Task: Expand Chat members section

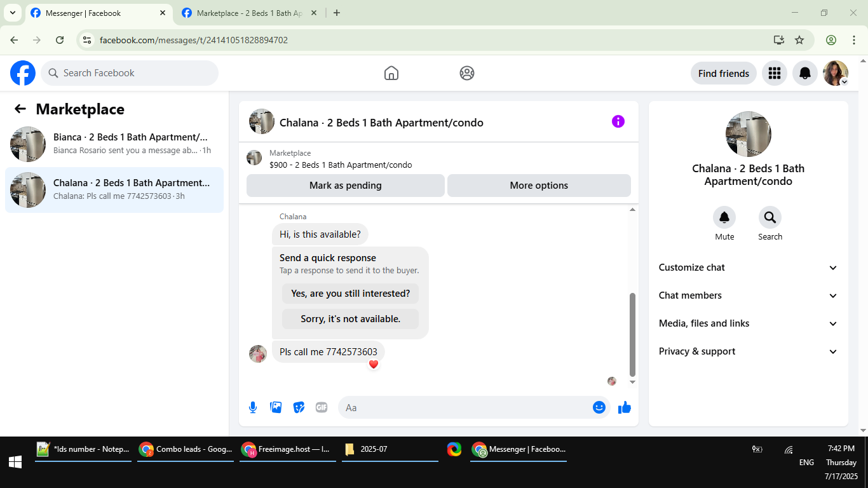Action: (x=749, y=295)
